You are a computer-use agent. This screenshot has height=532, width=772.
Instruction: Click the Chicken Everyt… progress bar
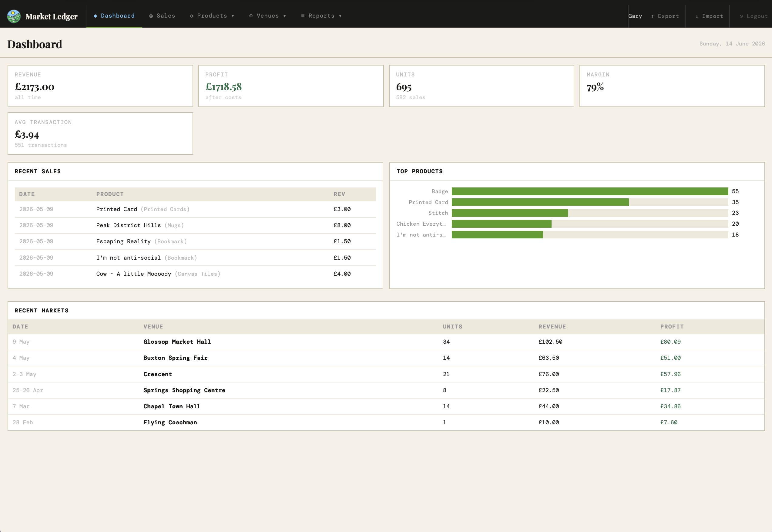[590, 224]
